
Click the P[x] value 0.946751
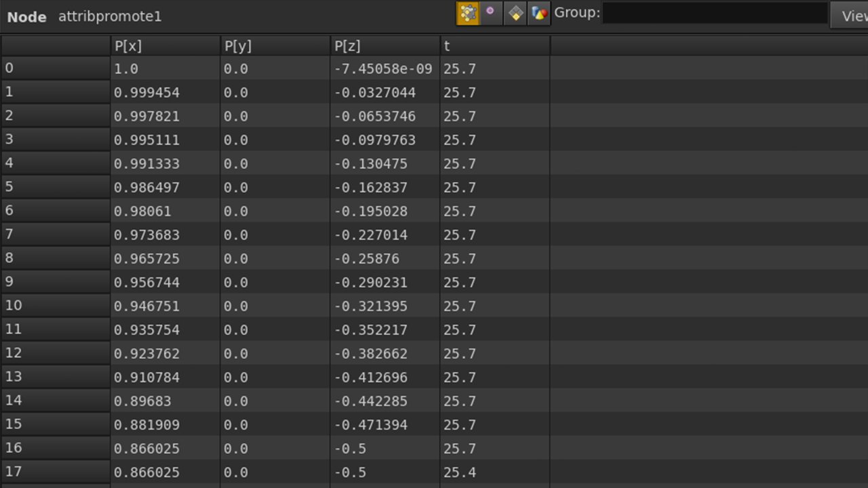click(x=146, y=306)
